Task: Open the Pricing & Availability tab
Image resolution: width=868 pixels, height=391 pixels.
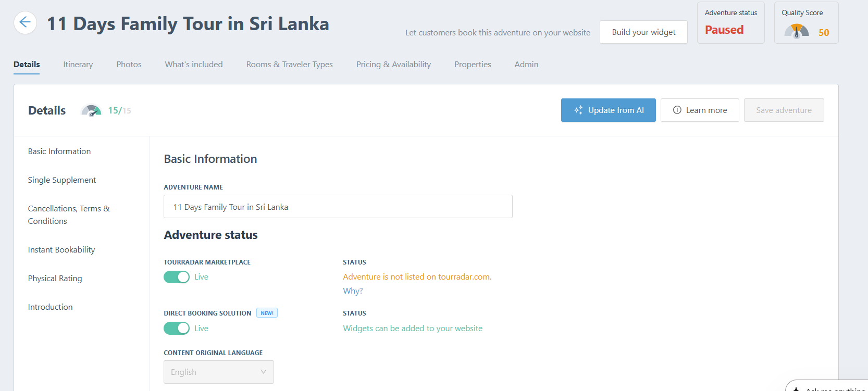Action: click(x=393, y=65)
